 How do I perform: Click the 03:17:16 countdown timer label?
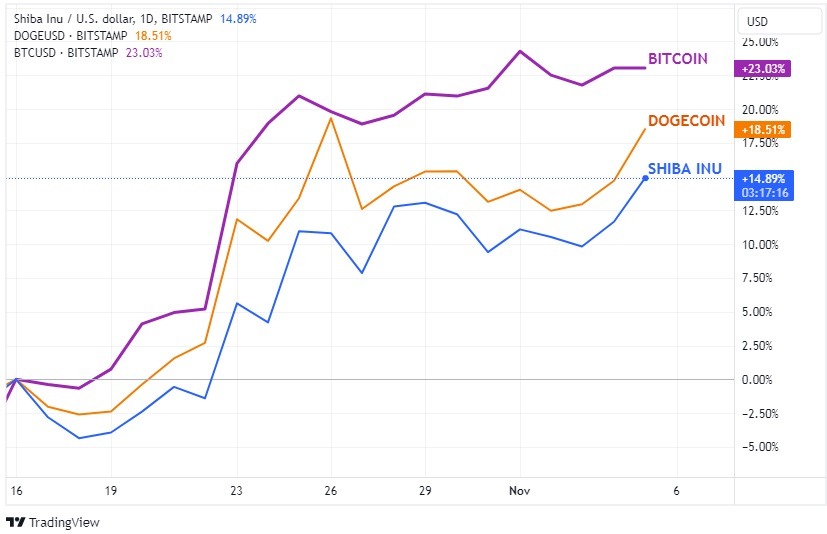click(765, 192)
